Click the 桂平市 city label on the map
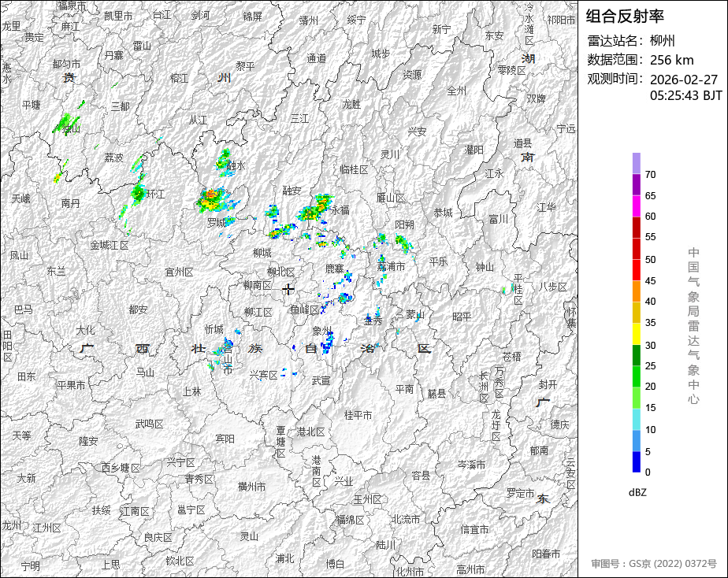This screenshot has width=728, height=578. coord(358,414)
